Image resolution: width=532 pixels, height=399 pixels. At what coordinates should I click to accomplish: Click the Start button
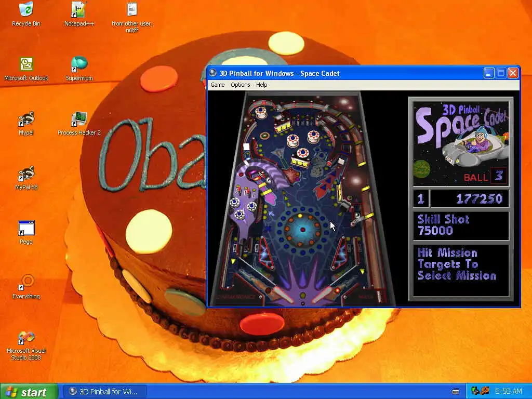pyautogui.click(x=29, y=392)
